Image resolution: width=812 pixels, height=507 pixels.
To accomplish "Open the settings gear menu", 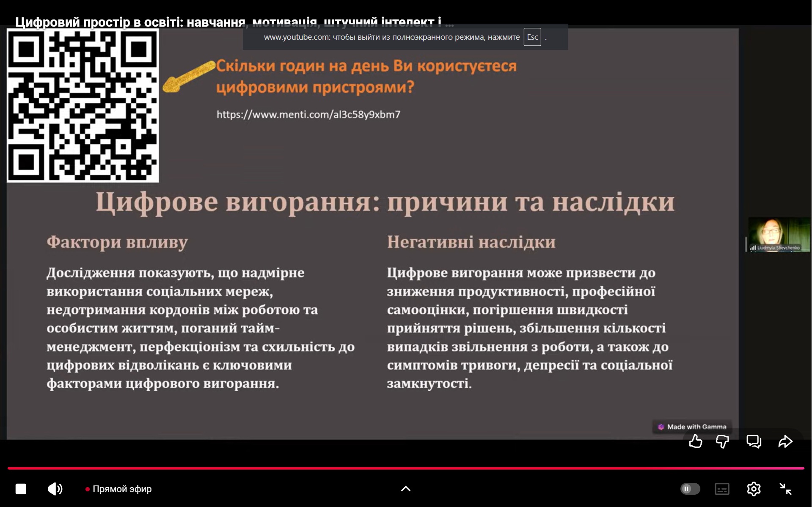I will (x=754, y=489).
